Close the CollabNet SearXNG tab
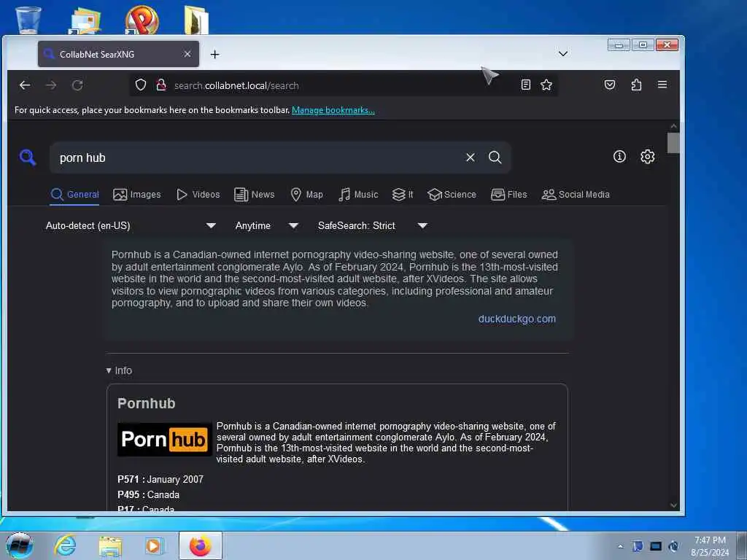747x560 pixels. (x=187, y=54)
